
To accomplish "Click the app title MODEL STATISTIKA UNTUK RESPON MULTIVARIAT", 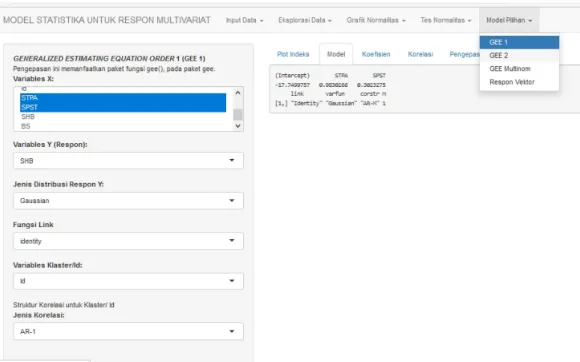I will point(107,20).
